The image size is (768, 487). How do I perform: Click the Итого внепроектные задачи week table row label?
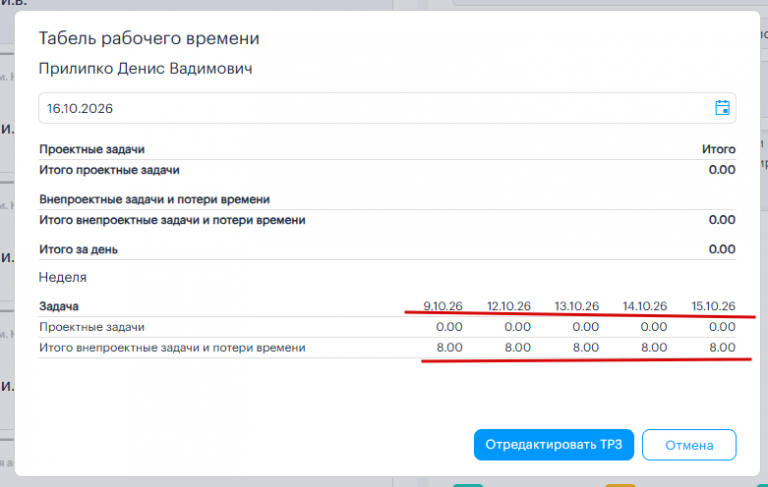[172, 347]
